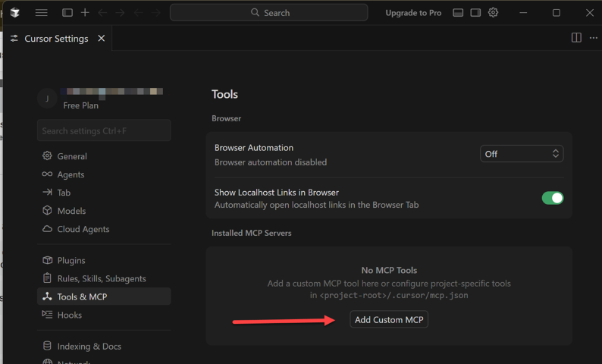Click the Installed MCP Servers label
This screenshot has width=602, height=364.
(252, 233)
